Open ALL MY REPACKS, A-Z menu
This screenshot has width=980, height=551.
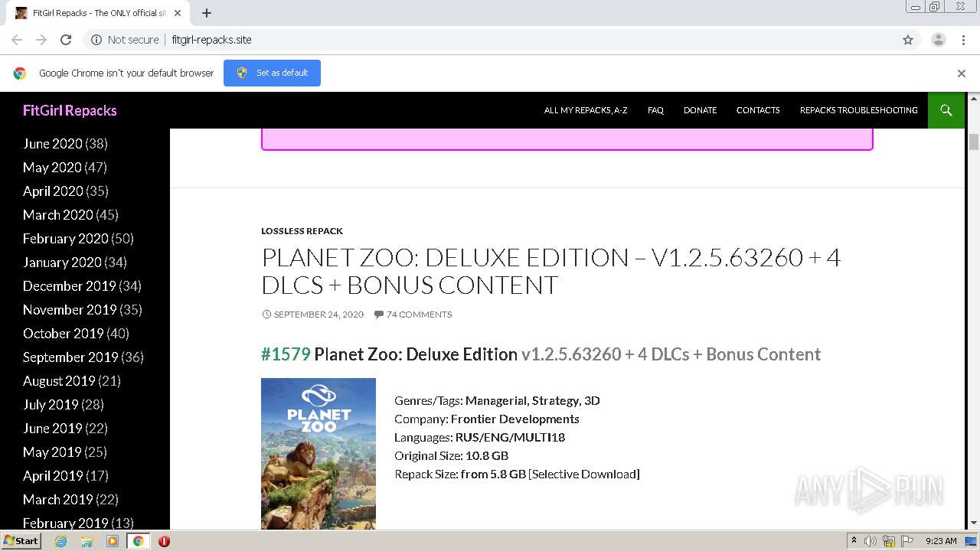586,110
